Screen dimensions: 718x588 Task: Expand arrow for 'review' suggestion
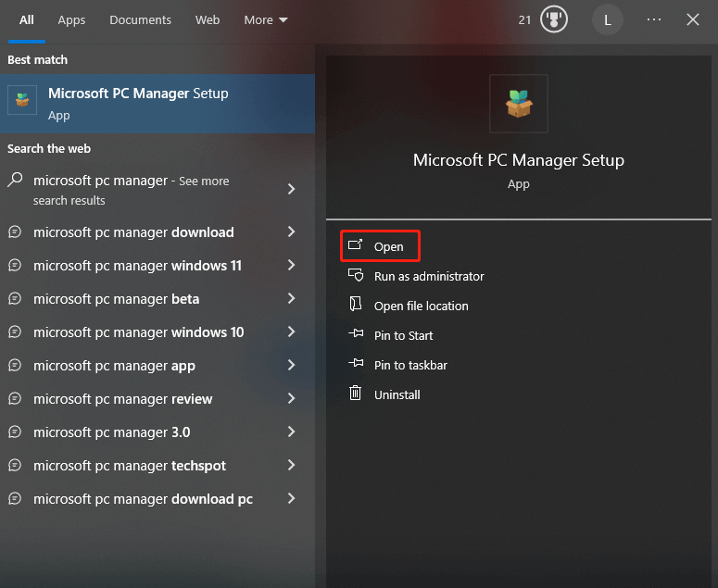[291, 398]
